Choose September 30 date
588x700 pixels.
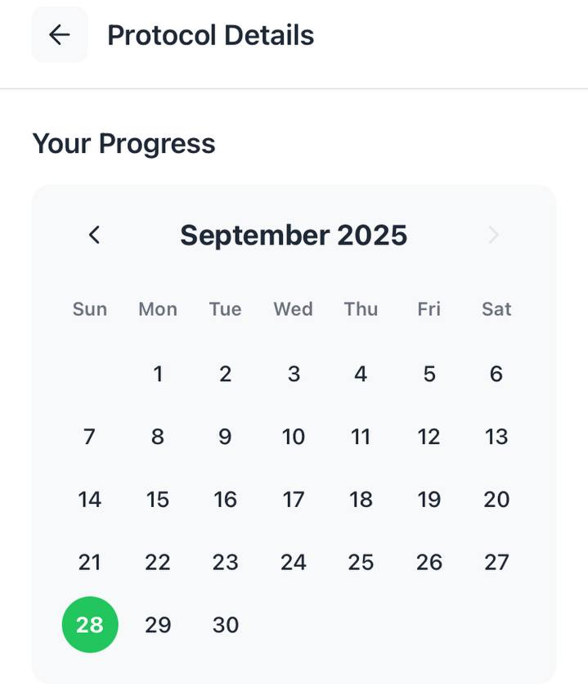tap(226, 625)
